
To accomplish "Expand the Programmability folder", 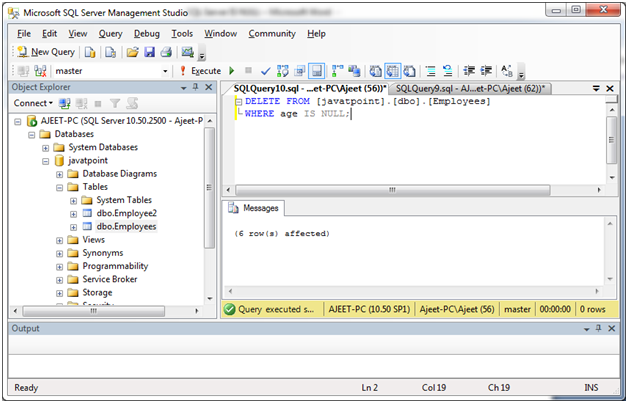I will 59,267.
